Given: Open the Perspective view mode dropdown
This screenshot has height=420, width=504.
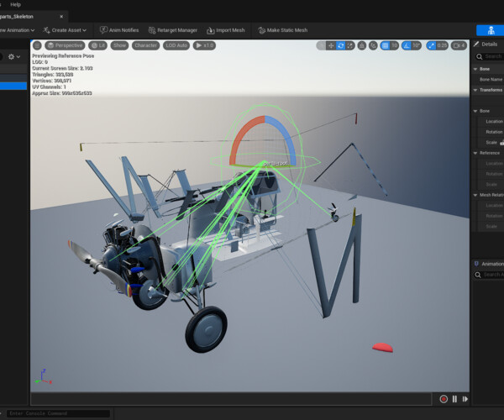Looking at the screenshot, I should [65, 45].
